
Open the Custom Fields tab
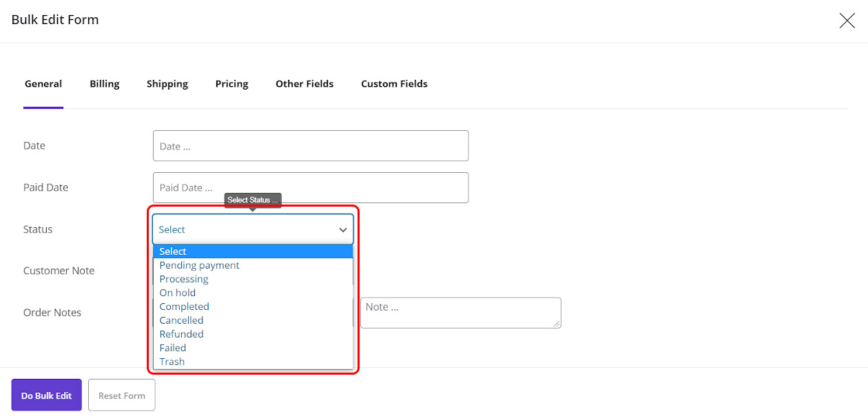point(394,84)
